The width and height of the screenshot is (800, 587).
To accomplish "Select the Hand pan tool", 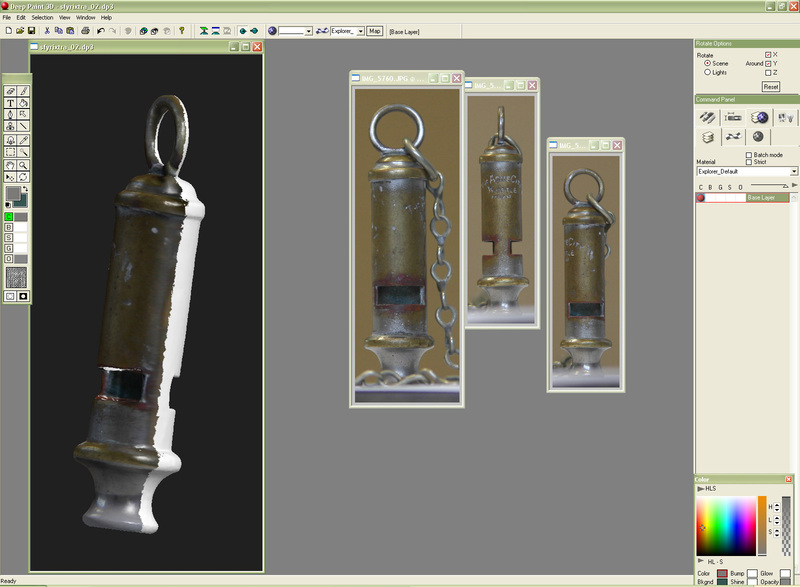I will (11, 165).
